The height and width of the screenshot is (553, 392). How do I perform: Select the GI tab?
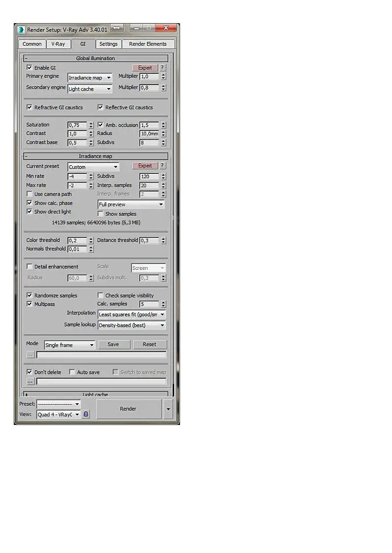point(83,44)
